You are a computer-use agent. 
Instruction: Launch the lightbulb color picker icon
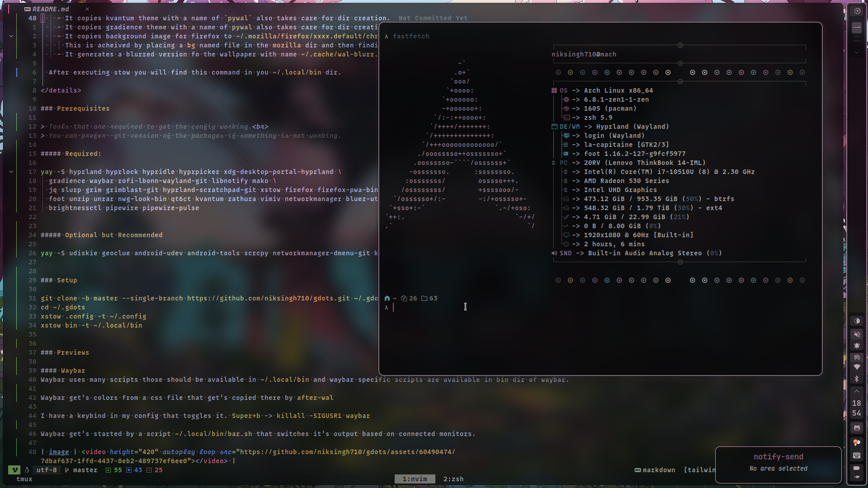tap(857, 442)
